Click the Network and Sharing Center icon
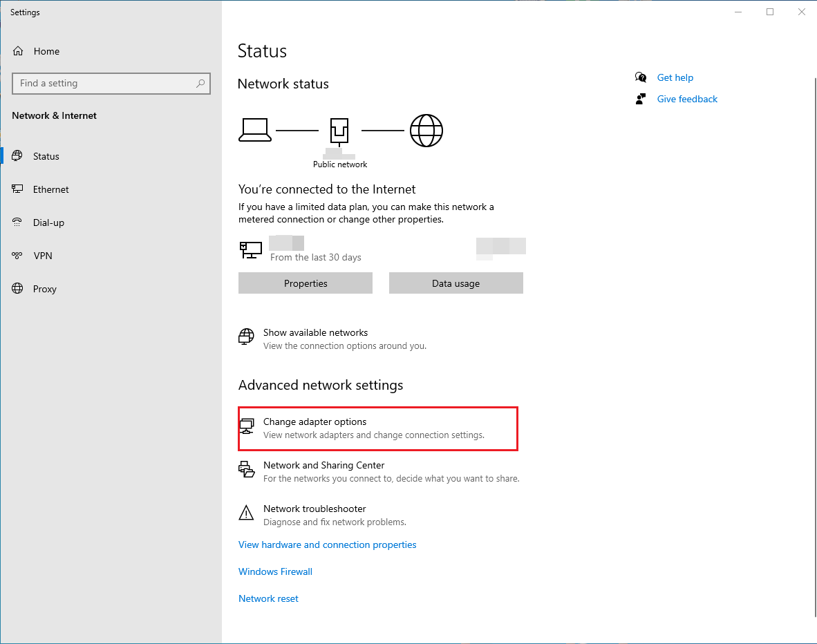Screen dimensions: 817x644 click(246, 470)
